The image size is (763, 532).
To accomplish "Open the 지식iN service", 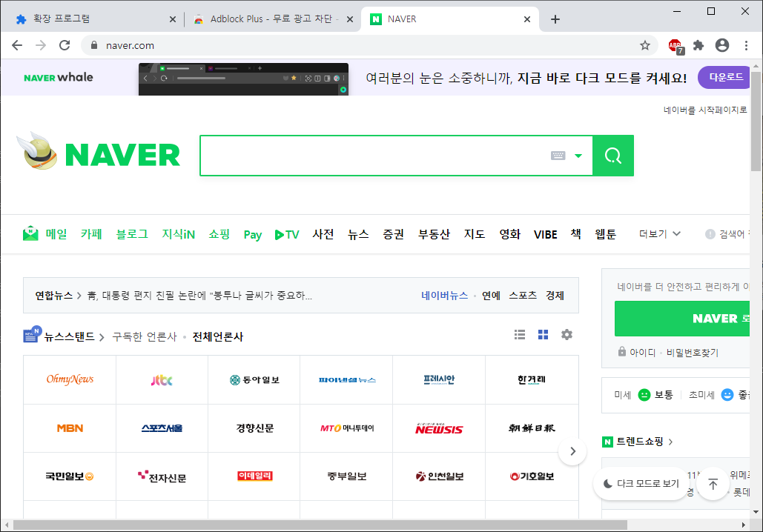I will pyautogui.click(x=178, y=234).
